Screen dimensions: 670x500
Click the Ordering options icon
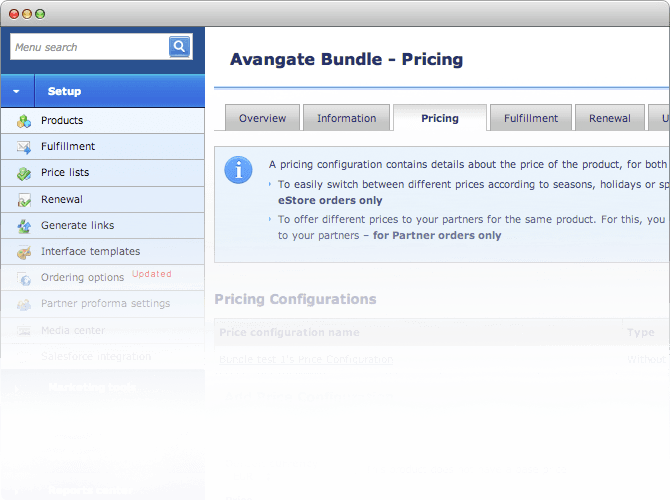pyautogui.click(x=24, y=279)
